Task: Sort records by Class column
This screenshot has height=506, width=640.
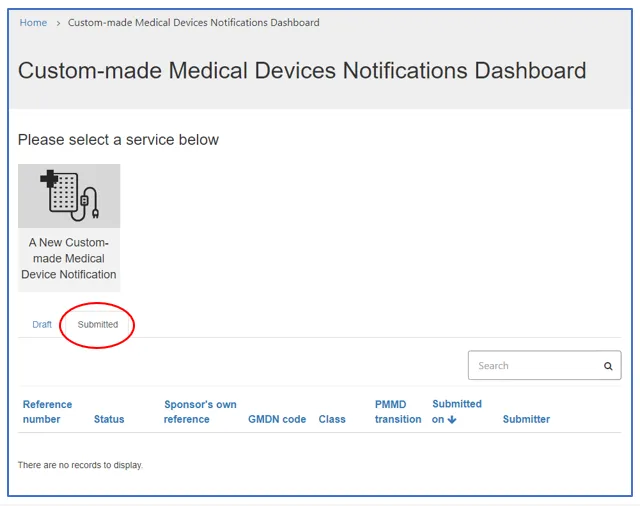Action: (x=332, y=419)
